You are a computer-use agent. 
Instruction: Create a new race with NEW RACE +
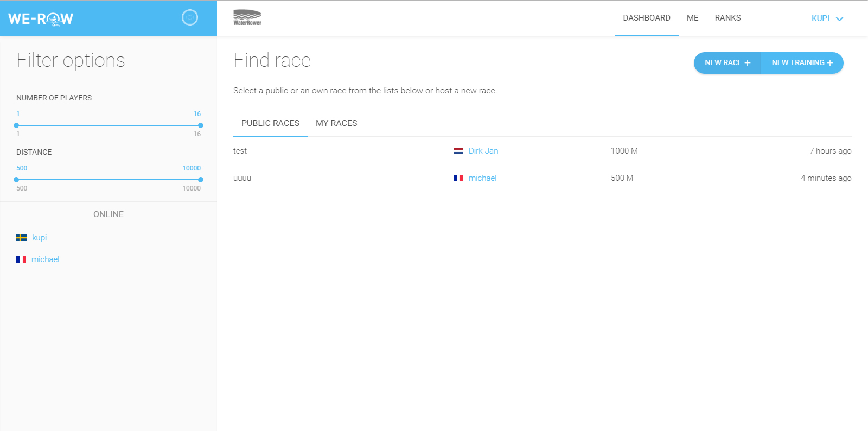tap(727, 63)
